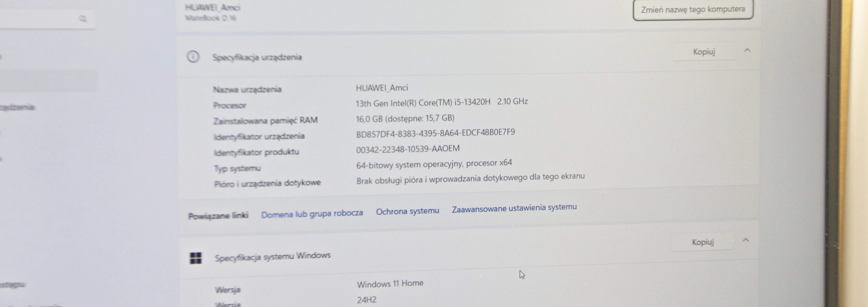868x307 pixels.
Task: Click 'MateBook D 16' model text at top
Action: coord(211,18)
